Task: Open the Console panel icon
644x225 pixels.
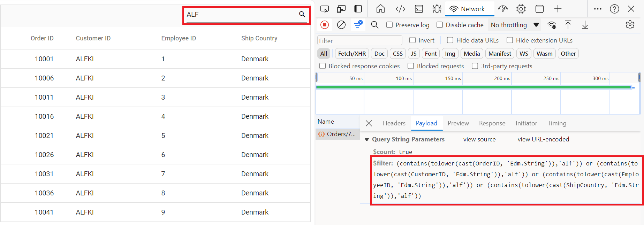Action: (x=419, y=9)
